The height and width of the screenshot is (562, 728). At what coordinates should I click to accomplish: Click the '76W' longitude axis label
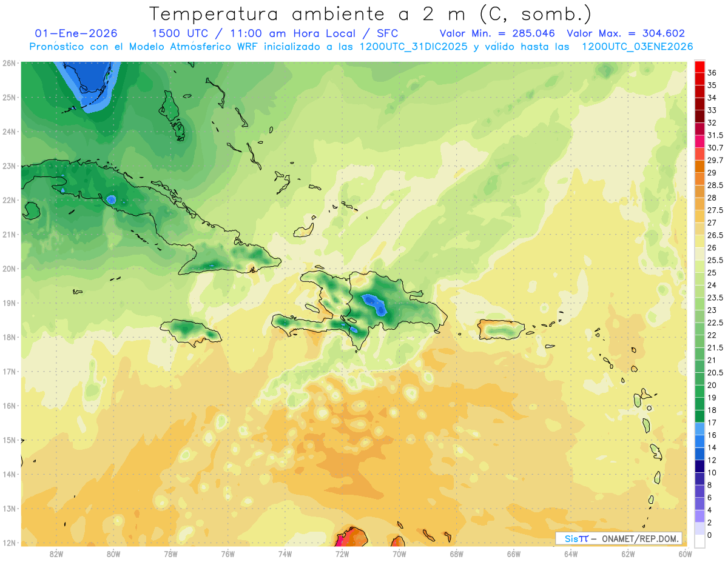point(228,554)
